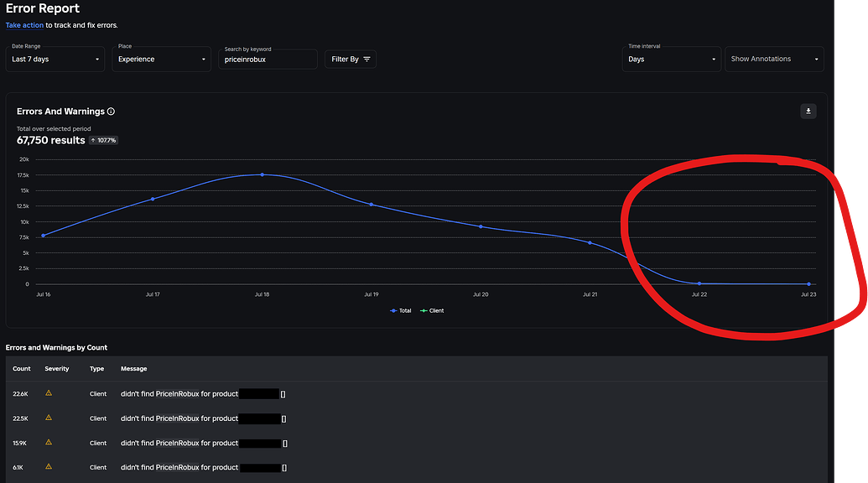Select the Jul 20 data point on chart
Screen dimensions: 868x483
481,227
